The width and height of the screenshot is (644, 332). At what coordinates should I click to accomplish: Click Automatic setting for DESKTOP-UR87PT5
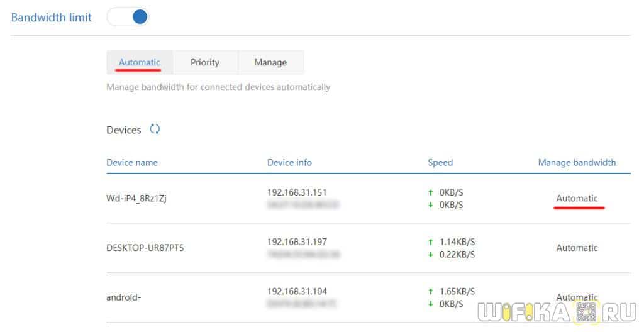[x=577, y=248]
